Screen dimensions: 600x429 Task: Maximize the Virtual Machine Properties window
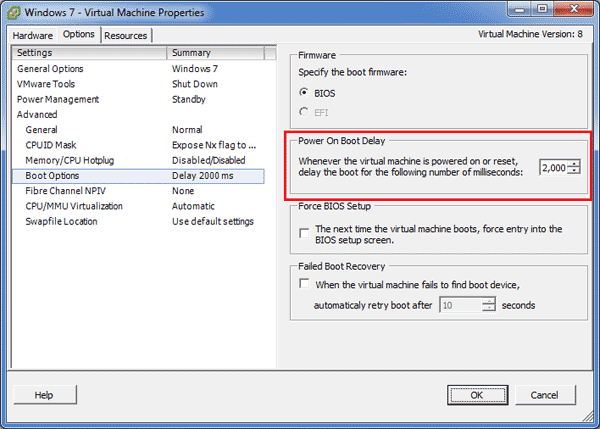[x=542, y=9]
